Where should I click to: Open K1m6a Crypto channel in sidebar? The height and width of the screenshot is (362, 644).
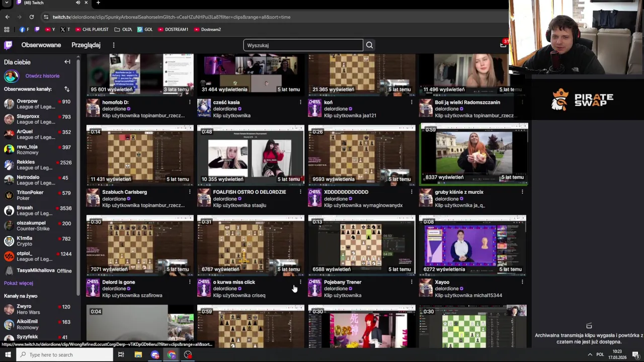point(39,241)
